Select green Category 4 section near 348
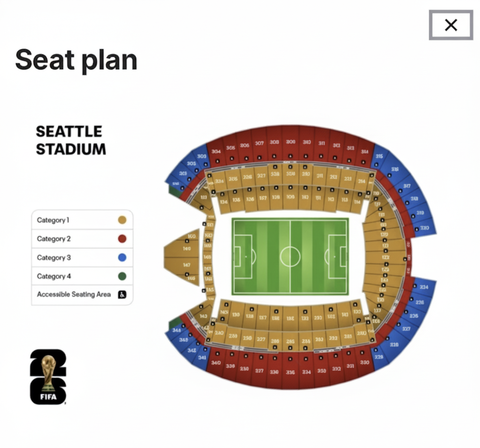Screen dimensions: 480x448 click(x=175, y=323)
